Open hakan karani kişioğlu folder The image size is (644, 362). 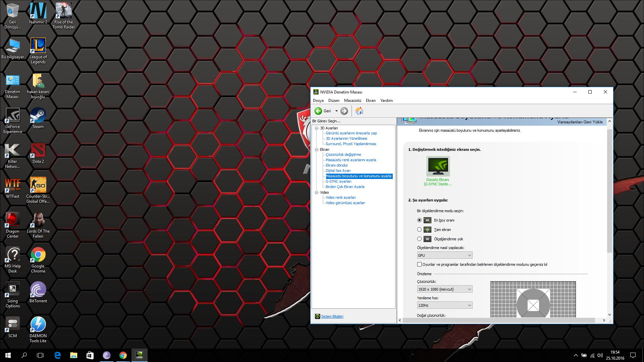pos(38,86)
